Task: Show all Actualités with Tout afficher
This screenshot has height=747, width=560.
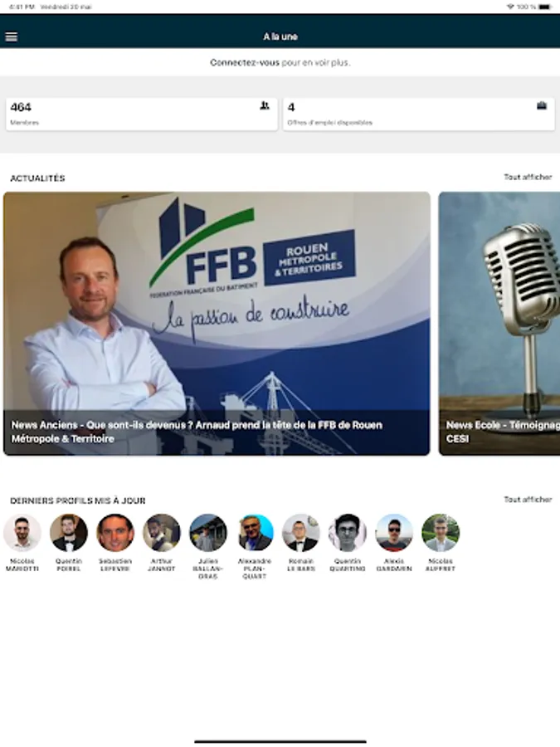Action: (x=528, y=177)
